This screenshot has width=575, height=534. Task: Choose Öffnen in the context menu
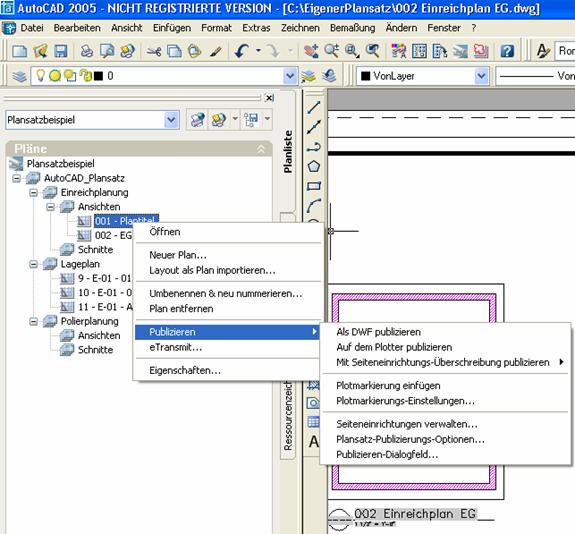click(x=165, y=232)
